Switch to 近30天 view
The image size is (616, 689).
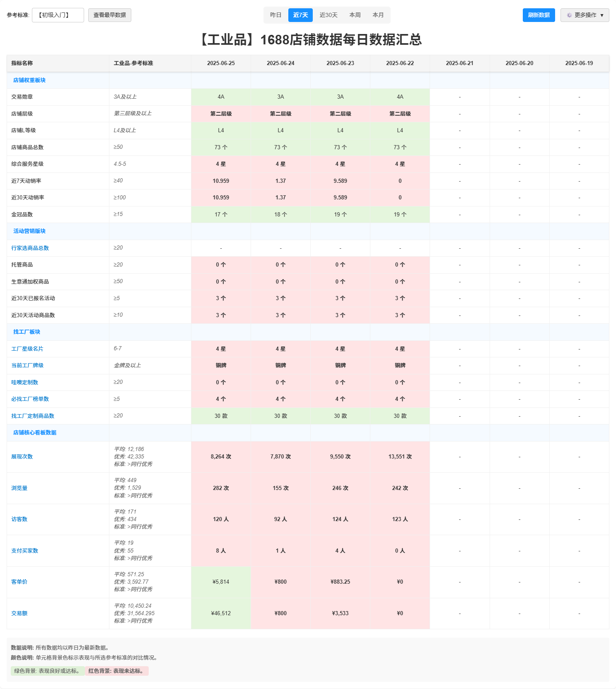pos(329,15)
